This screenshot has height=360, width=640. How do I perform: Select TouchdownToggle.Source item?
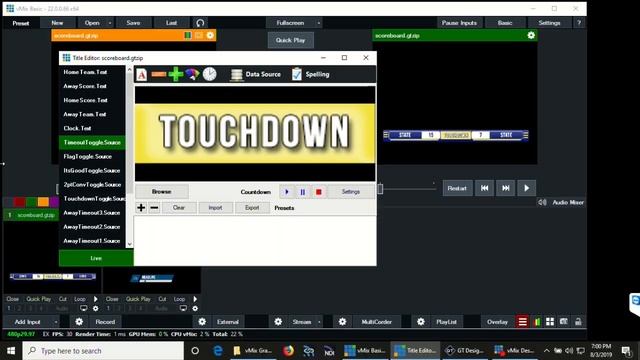92,199
